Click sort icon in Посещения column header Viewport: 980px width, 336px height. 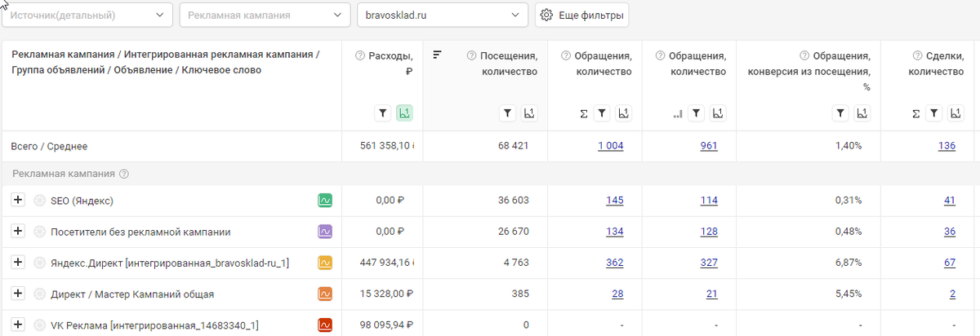437,55
